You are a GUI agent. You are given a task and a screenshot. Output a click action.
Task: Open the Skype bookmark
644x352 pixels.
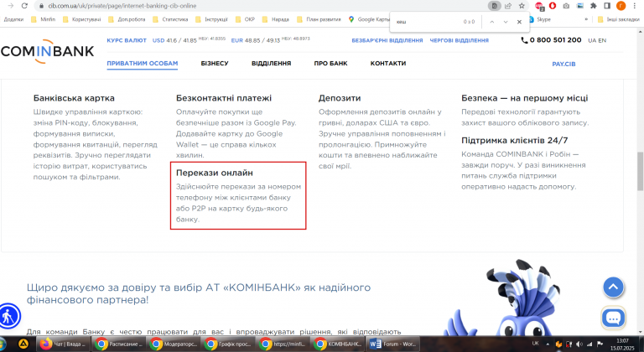540,19
